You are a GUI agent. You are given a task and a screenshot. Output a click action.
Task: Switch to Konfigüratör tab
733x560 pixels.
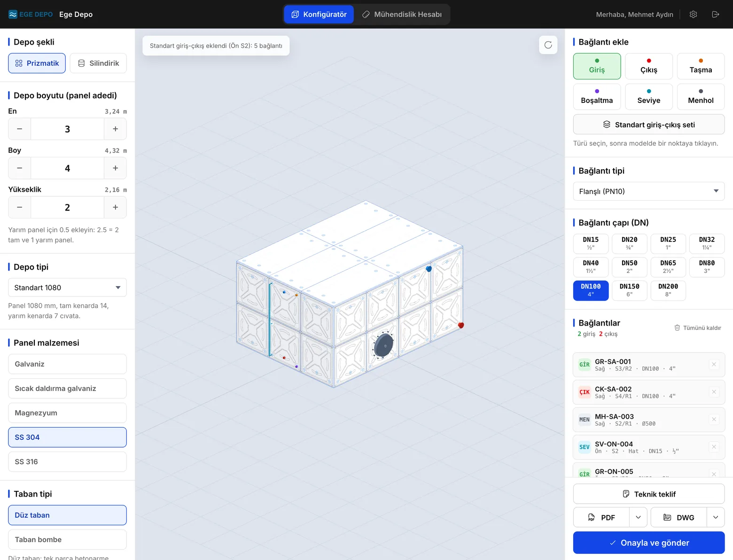pyautogui.click(x=319, y=14)
